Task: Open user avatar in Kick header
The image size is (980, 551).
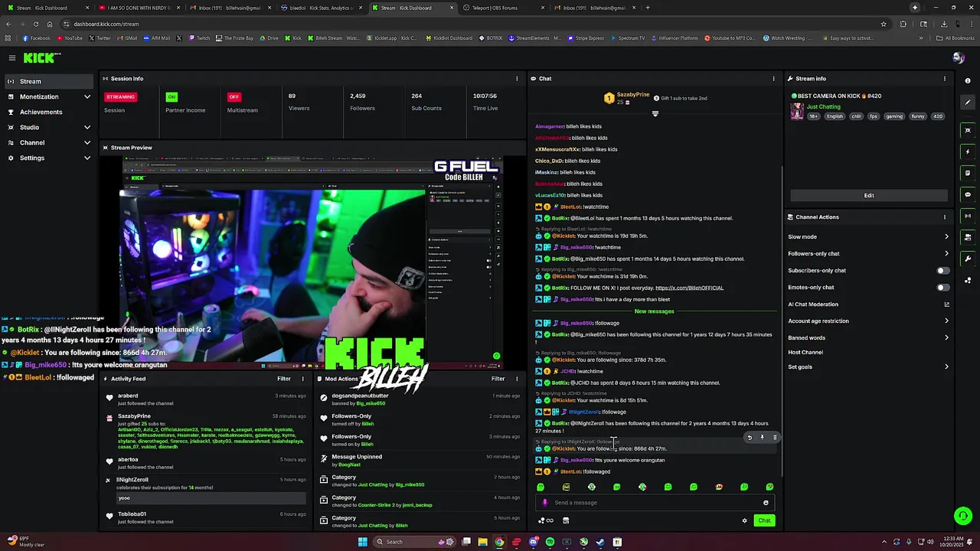Action: click(958, 58)
